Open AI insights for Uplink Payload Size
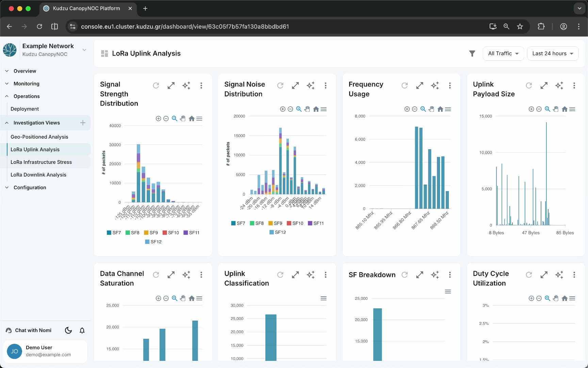 click(x=559, y=86)
